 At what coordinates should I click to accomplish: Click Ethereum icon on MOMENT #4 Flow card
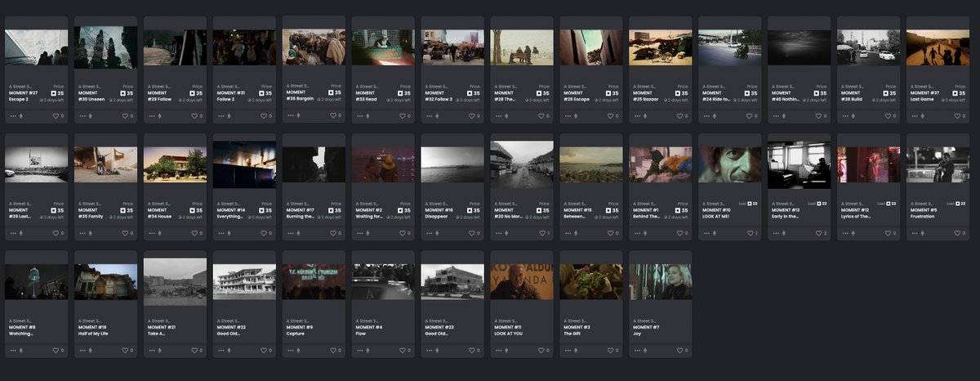click(x=367, y=351)
